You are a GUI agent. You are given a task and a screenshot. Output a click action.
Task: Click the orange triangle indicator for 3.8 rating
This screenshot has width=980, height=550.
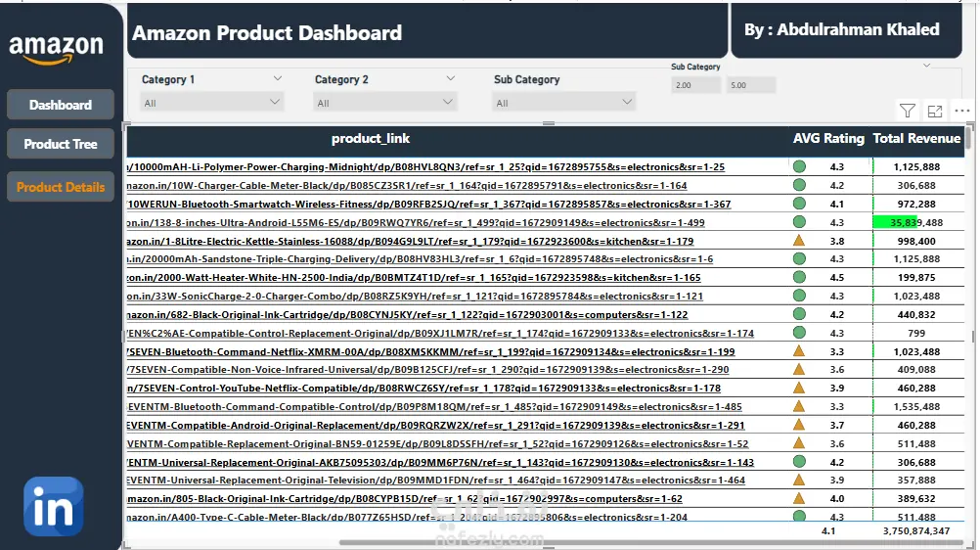pyautogui.click(x=799, y=241)
